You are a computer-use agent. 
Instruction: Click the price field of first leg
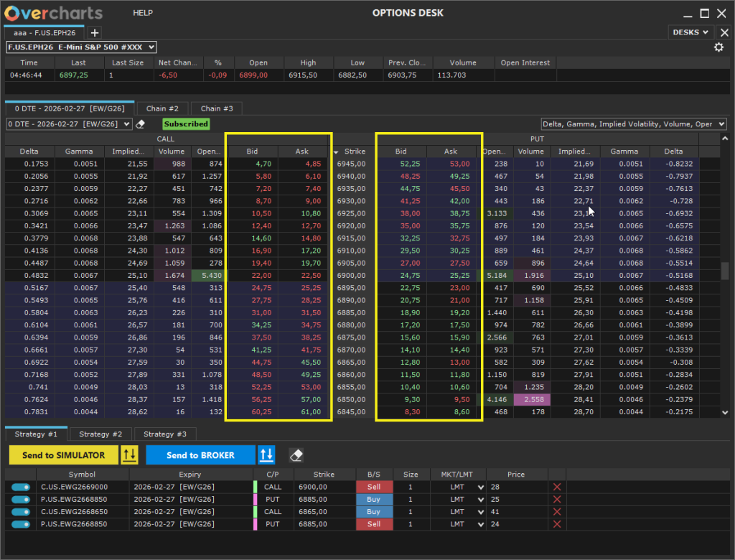pos(517,487)
